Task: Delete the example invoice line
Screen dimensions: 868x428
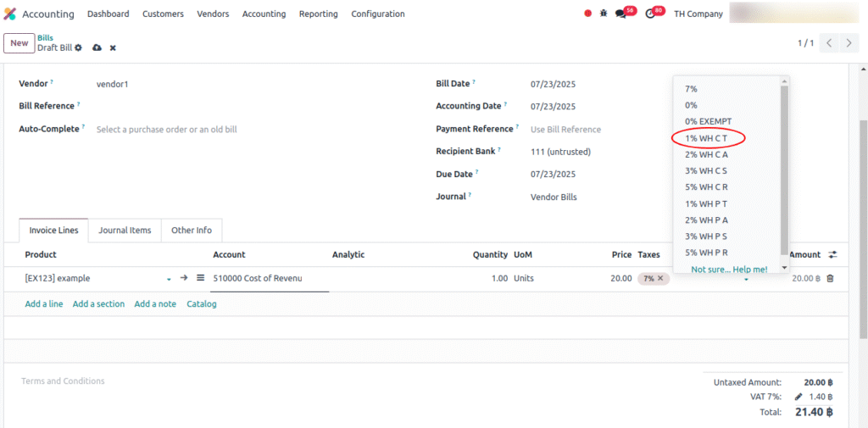Action: [830, 279]
